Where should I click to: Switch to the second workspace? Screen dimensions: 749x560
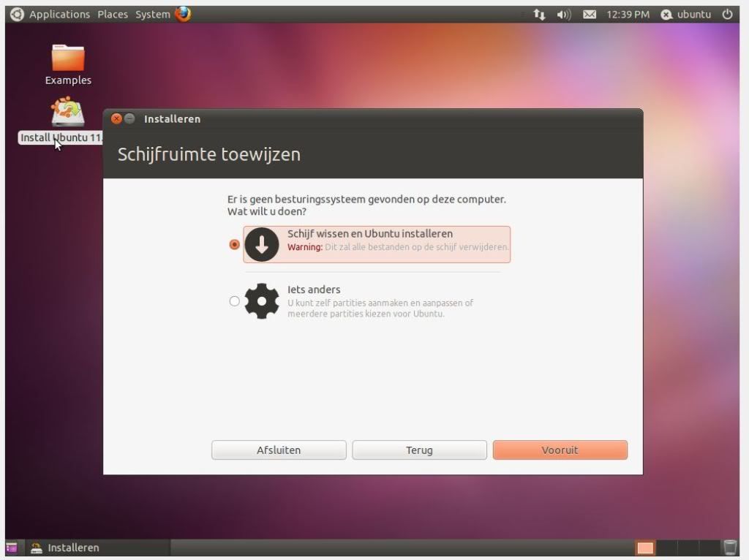[x=667, y=548]
